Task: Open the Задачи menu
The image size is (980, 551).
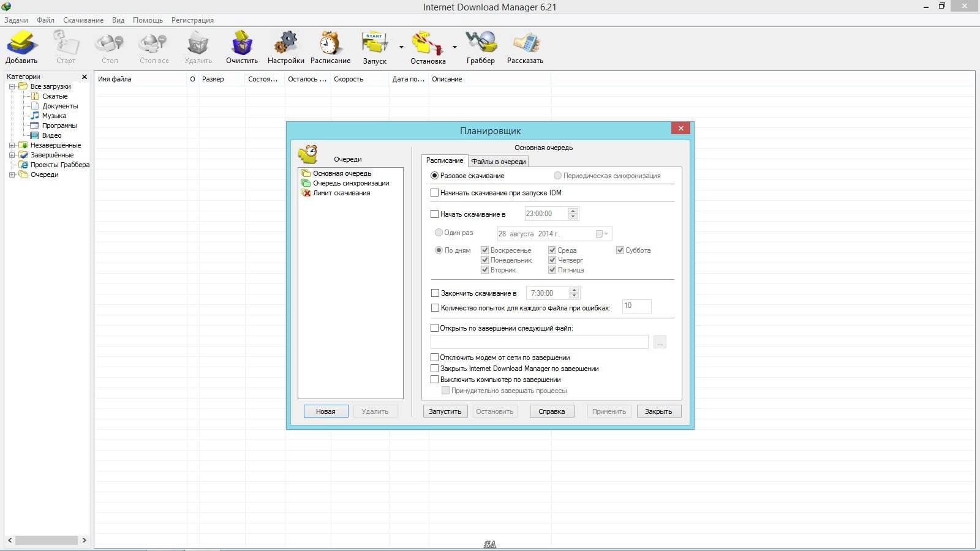Action: pyautogui.click(x=16, y=20)
